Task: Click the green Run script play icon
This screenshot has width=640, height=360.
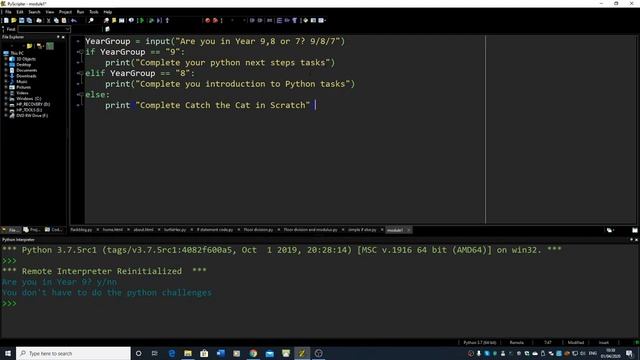Action: (141, 20)
